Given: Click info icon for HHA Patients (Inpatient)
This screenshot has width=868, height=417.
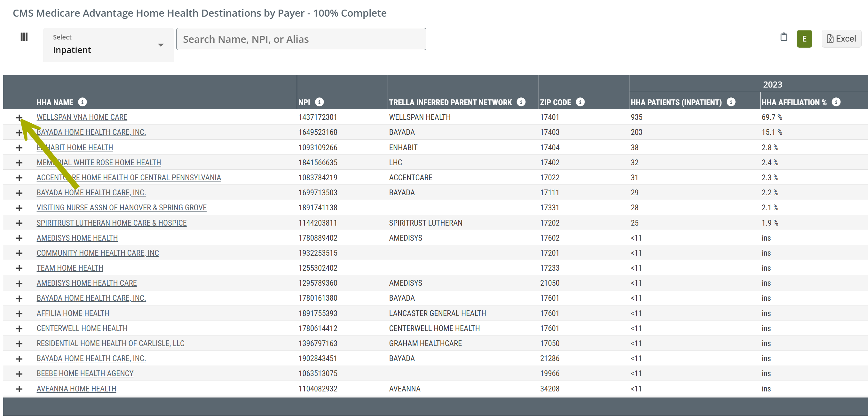Looking at the screenshot, I should pyautogui.click(x=731, y=102).
